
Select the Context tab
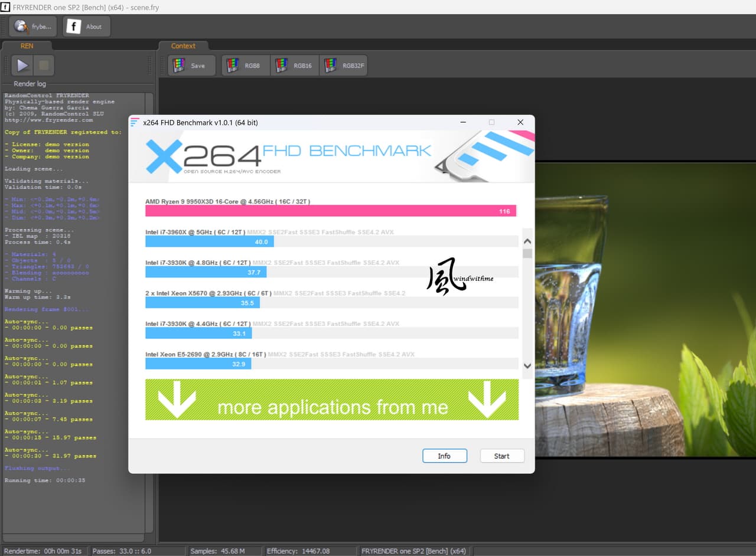pyautogui.click(x=183, y=45)
